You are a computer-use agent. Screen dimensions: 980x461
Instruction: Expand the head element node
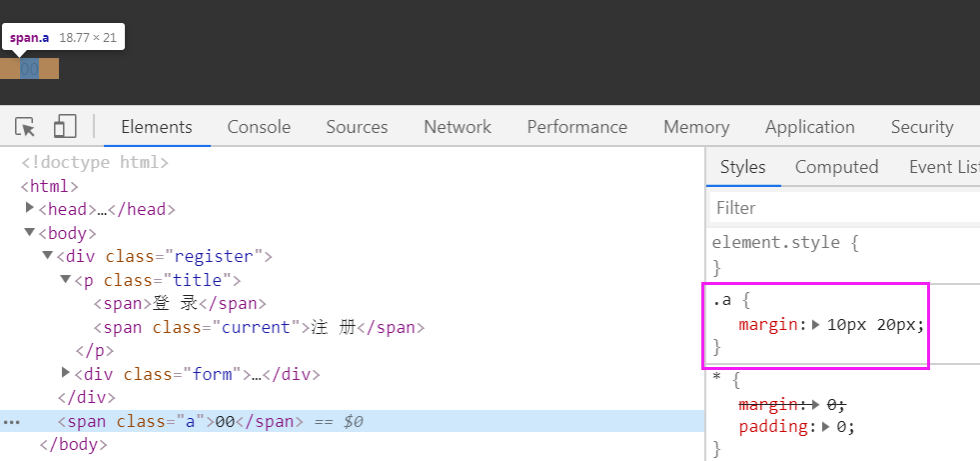point(30,208)
